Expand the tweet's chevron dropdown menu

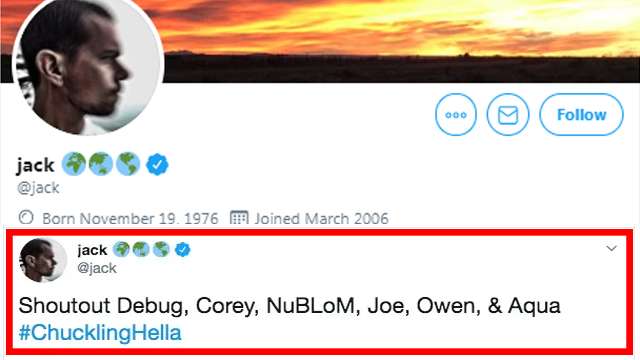611,248
